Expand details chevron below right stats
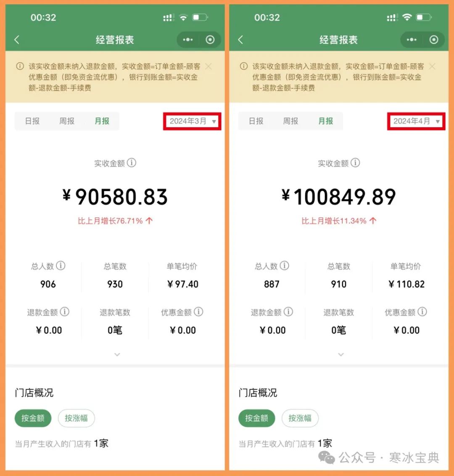The width and height of the screenshot is (454, 476). point(341,354)
